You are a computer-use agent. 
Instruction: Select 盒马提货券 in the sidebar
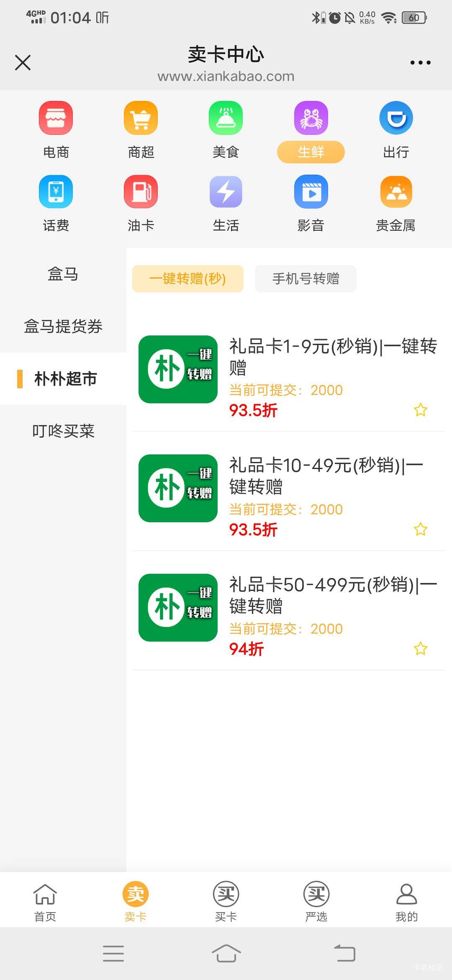click(63, 326)
